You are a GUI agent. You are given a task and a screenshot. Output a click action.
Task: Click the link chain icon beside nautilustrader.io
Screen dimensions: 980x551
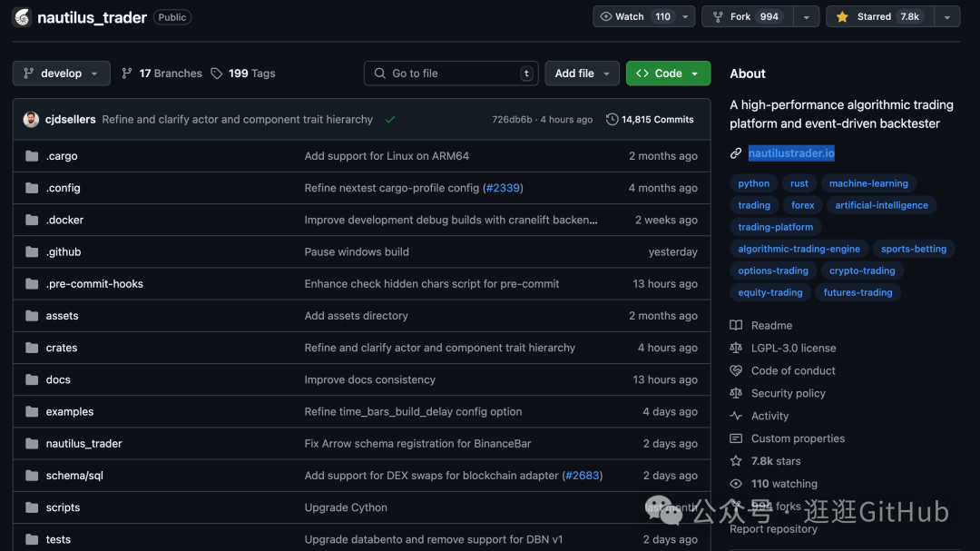736,153
